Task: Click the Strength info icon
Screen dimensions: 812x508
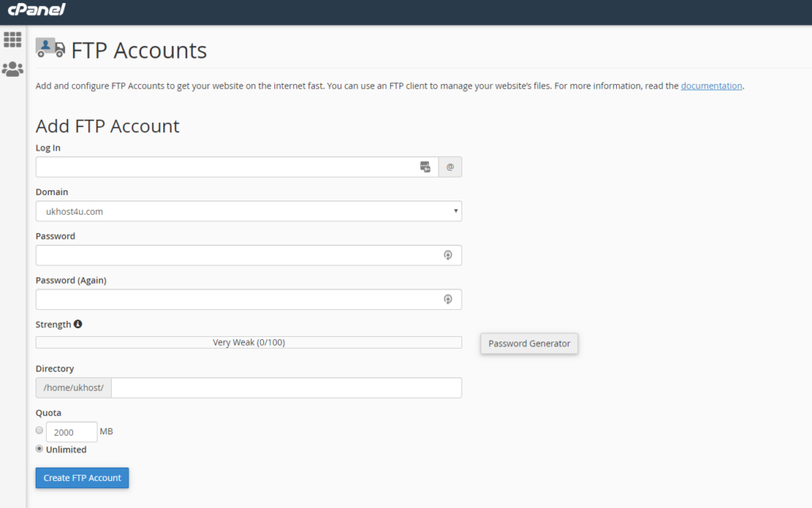Action: click(78, 324)
